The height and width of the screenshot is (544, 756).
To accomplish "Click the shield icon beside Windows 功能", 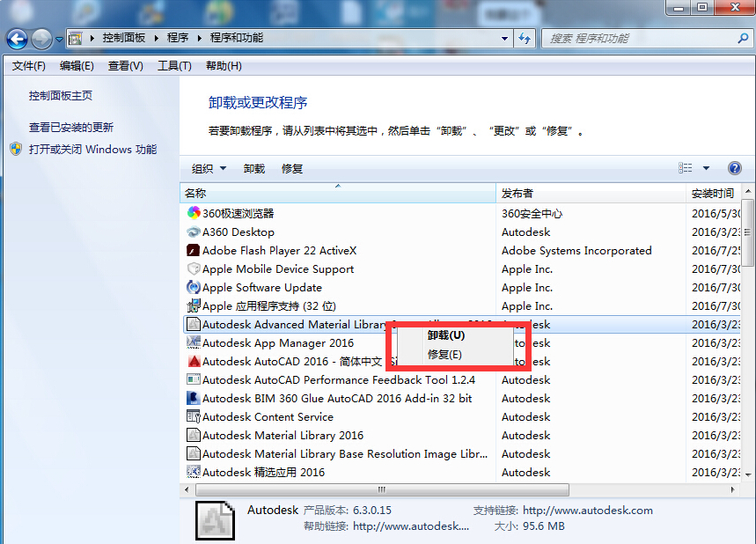I will (x=16, y=149).
